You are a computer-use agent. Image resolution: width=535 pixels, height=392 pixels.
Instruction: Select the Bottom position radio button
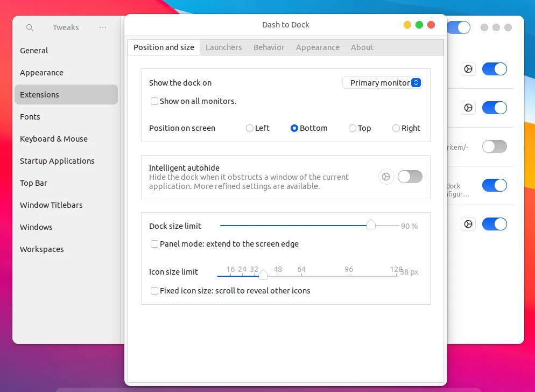tap(294, 128)
